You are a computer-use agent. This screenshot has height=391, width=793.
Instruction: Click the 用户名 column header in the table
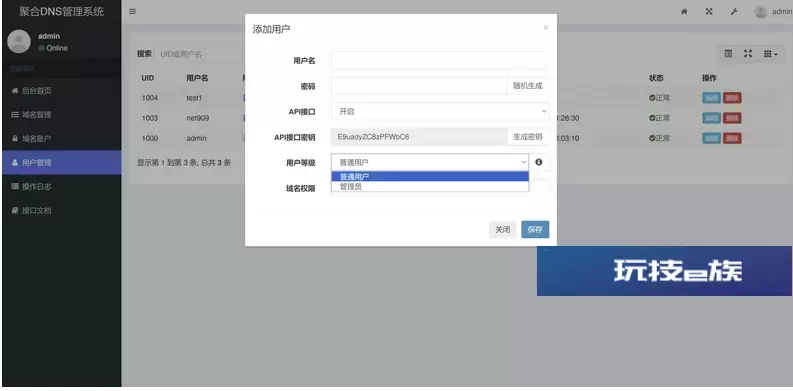pos(197,78)
